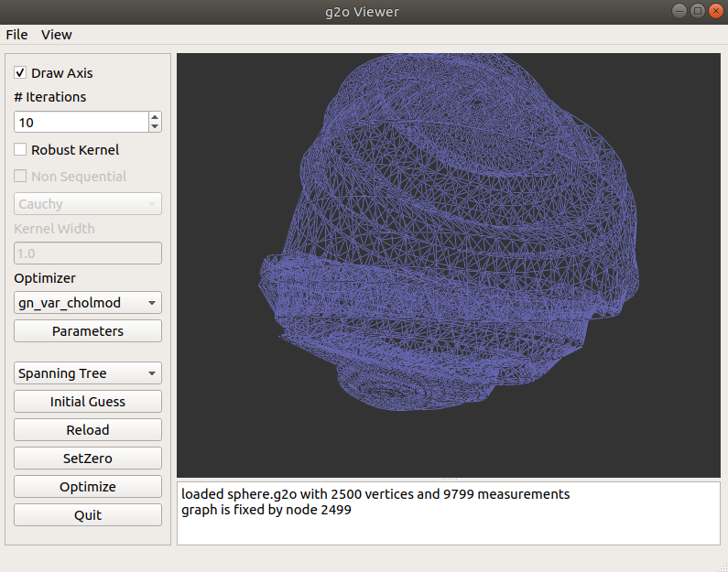The height and width of the screenshot is (572, 728).
Task: Increase iterations with the up arrow
Action: tap(155, 117)
